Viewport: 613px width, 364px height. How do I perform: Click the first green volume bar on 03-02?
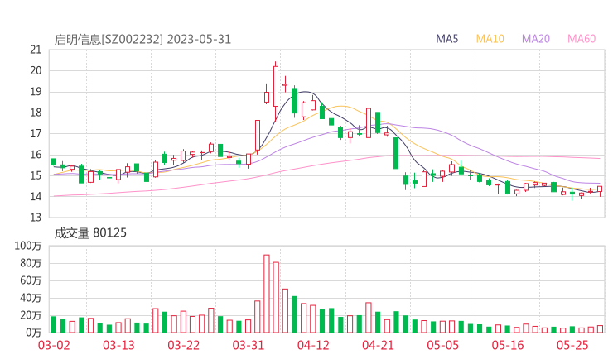tap(54, 324)
